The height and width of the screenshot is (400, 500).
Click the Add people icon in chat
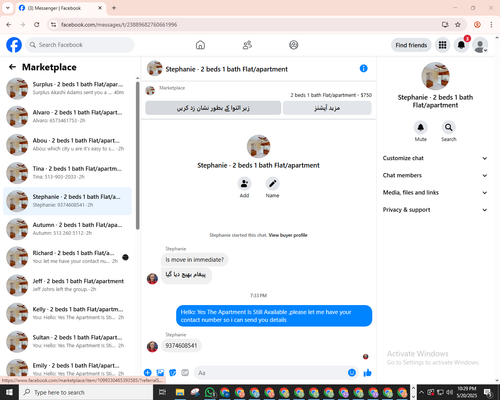(244, 184)
